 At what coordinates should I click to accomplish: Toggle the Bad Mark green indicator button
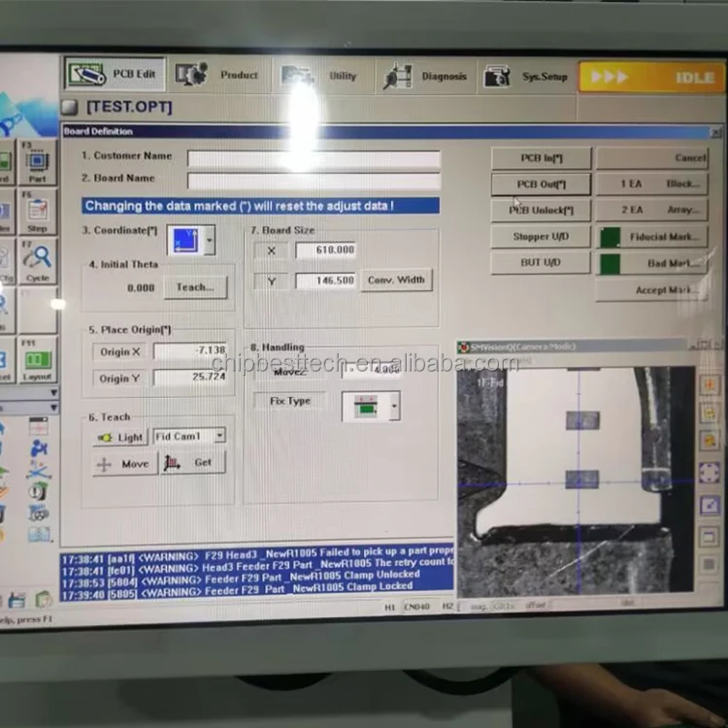pos(610,263)
